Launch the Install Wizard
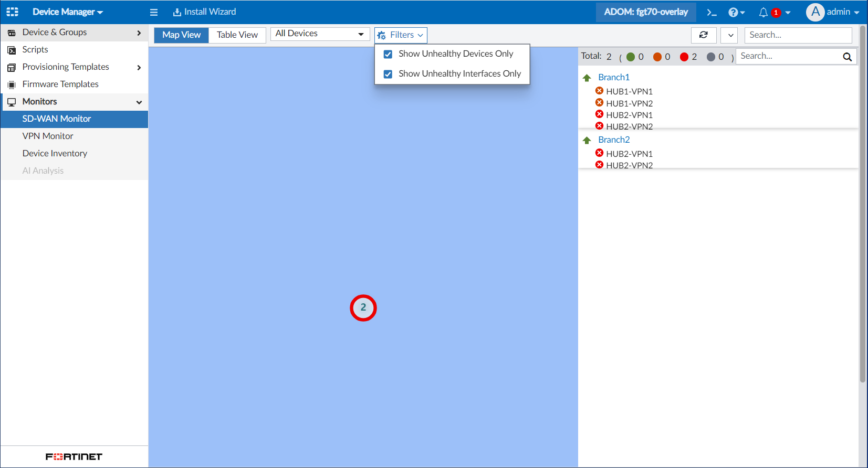This screenshot has width=868, height=468. pyautogui.click(x=205, y=12)
